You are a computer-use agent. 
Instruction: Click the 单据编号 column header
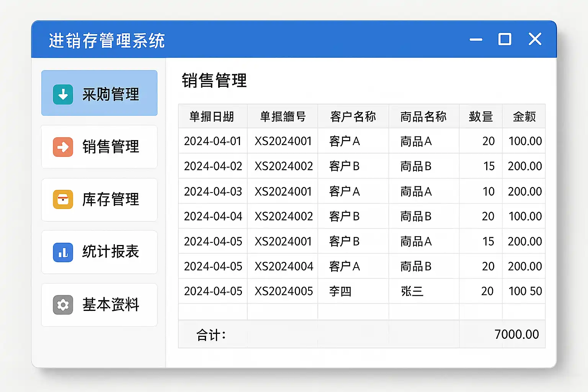pos(283,116)
